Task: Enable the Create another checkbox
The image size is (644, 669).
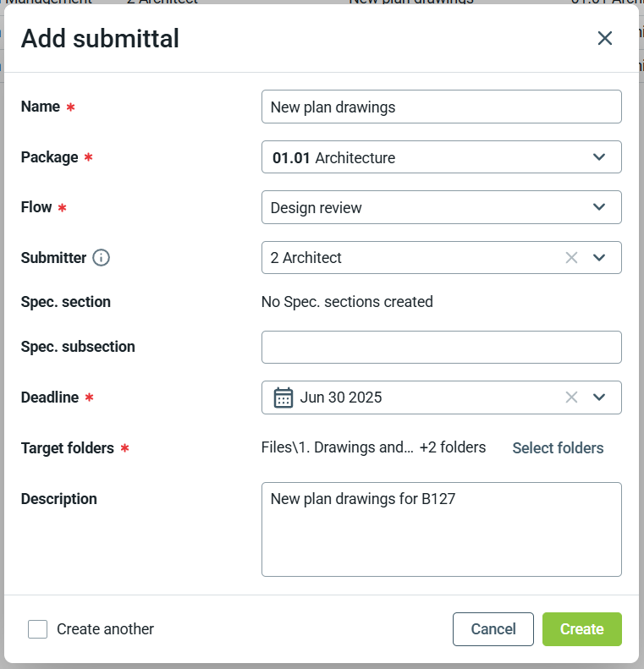Action: (37, 629)
